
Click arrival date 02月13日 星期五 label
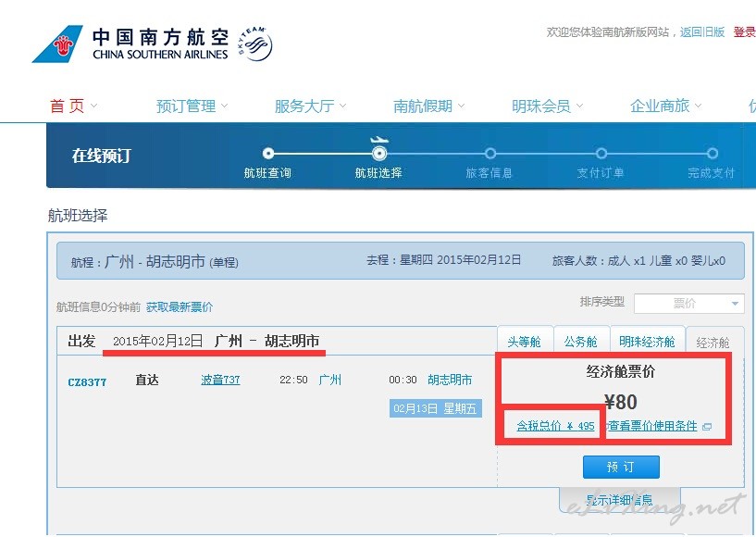[x=436, y=408]
